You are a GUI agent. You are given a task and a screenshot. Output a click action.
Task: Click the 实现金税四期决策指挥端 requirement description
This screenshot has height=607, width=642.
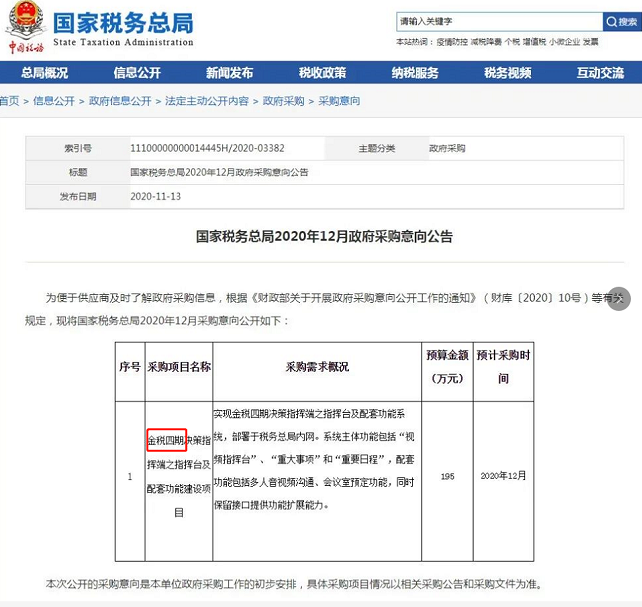pos(314,459)
